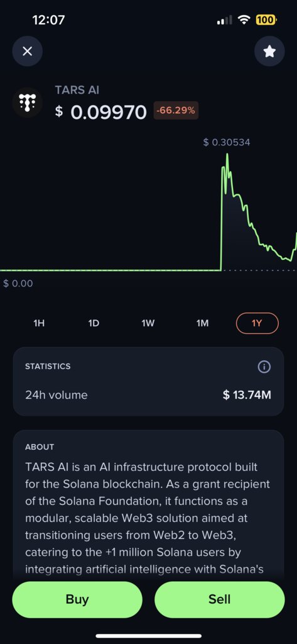This screenshot has height=644, width=297.
Task: Tap the X close icon
Action: click(x=28, y=52)
